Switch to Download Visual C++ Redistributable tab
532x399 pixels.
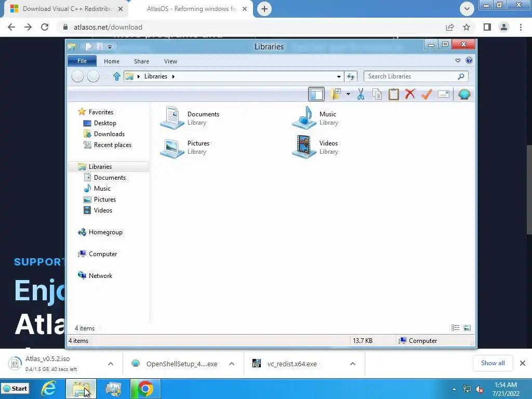point(66,9)
